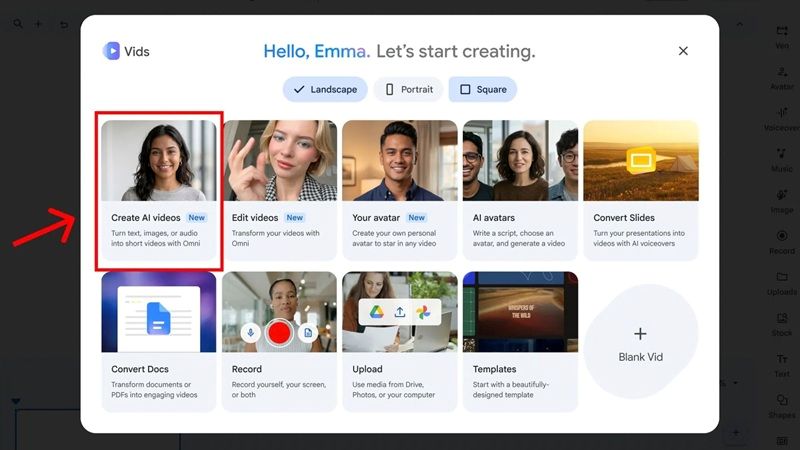The height and width of the screenshot is (450, 800).
Task: Click the Google Drive icon on Upload card
Action: pos(377,312)
